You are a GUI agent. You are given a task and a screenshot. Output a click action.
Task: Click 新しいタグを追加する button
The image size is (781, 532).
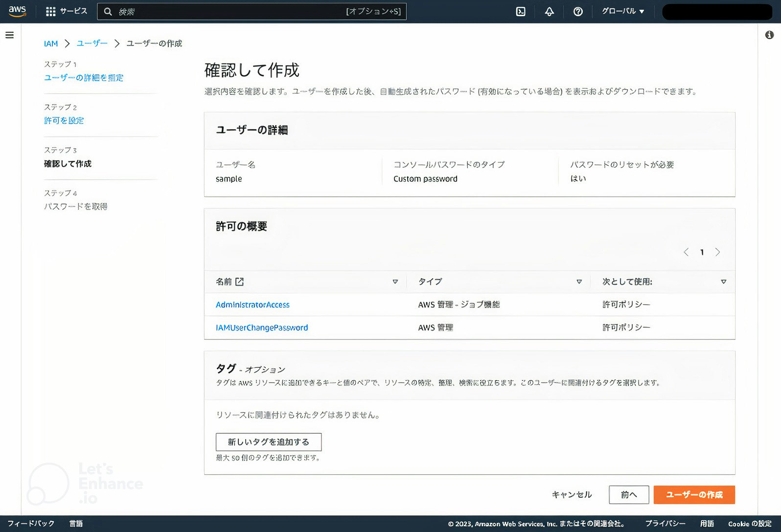click(x=269, y=442)
